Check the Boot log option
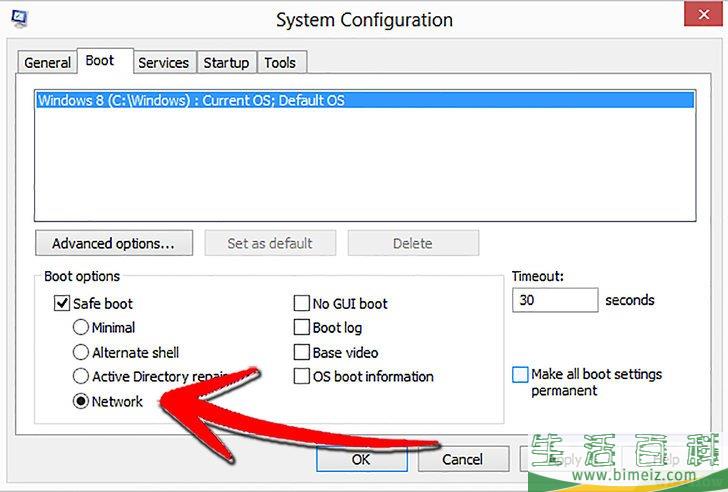 [302, 328]
